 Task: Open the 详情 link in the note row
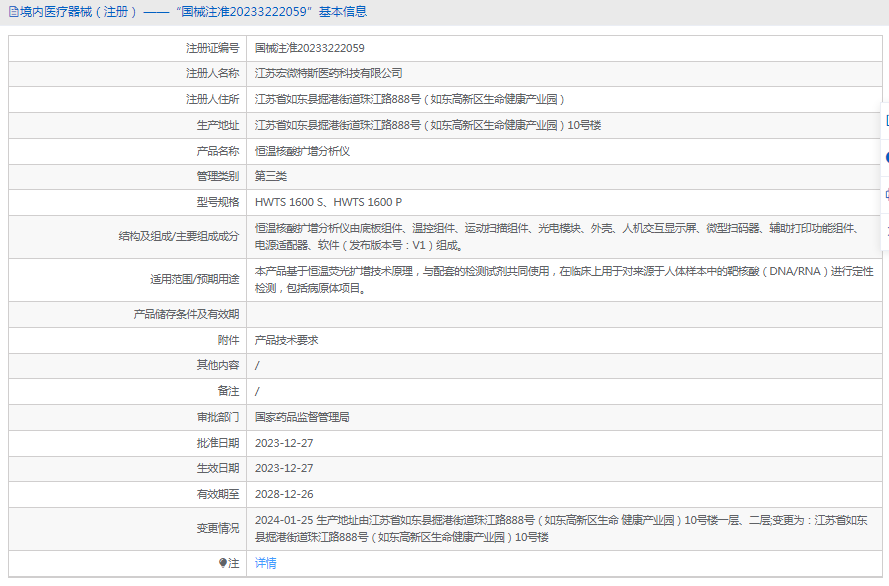(265, 563)
